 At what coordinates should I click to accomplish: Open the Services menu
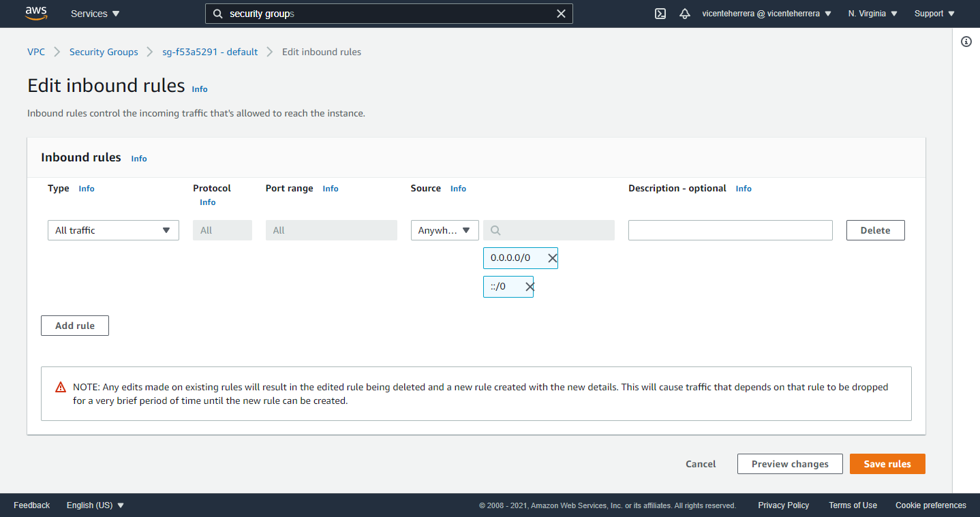point(95,14)
